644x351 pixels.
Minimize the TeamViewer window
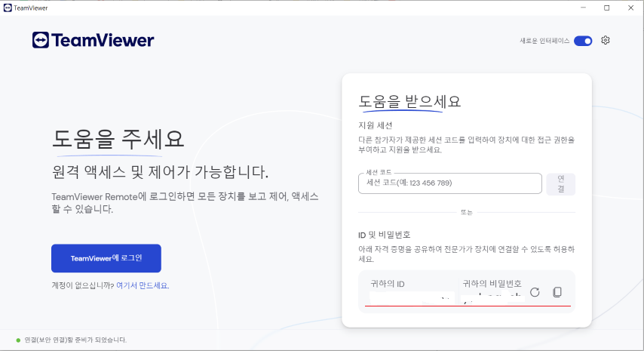(x=583, y=8)
